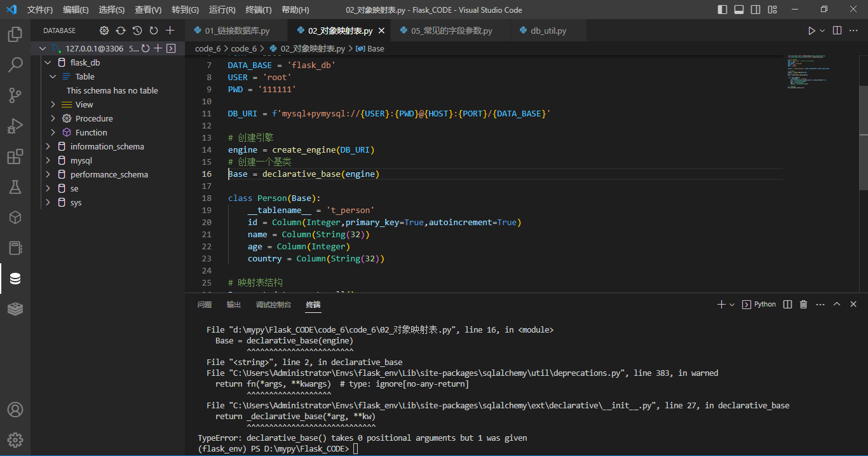
Task: Open the Extensions view
Action: click(15, 156)
